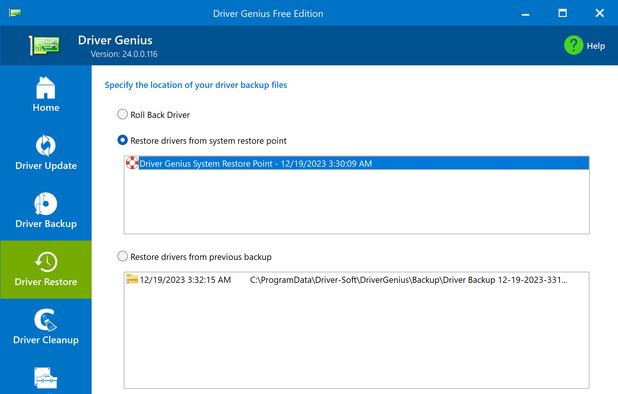Viewport: 618px width, 394px height.
Task: Select the Roll Back Driver radio option
Action: pos(123,114)
